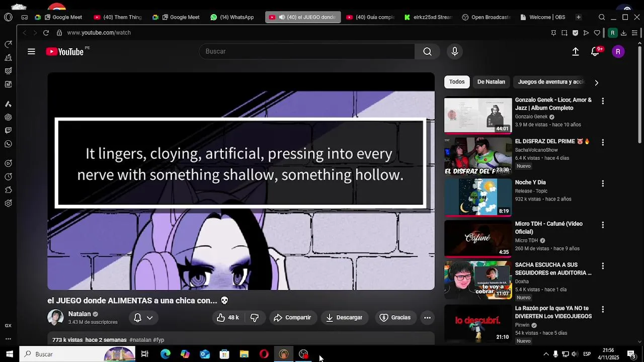This screenshot has width=644, height=362.
Task: Open Easy Setup sliders icon
Action: tap(634, 33)
